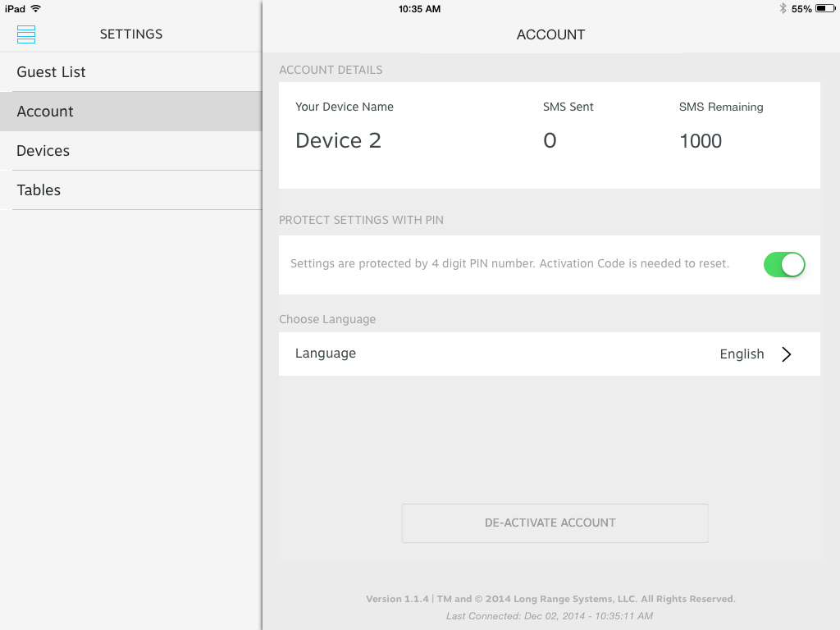Viewport: 840px width, 630px height.
Task: Click the Device 2 device name
Action: pyautogui.click(x=338, y=141)
